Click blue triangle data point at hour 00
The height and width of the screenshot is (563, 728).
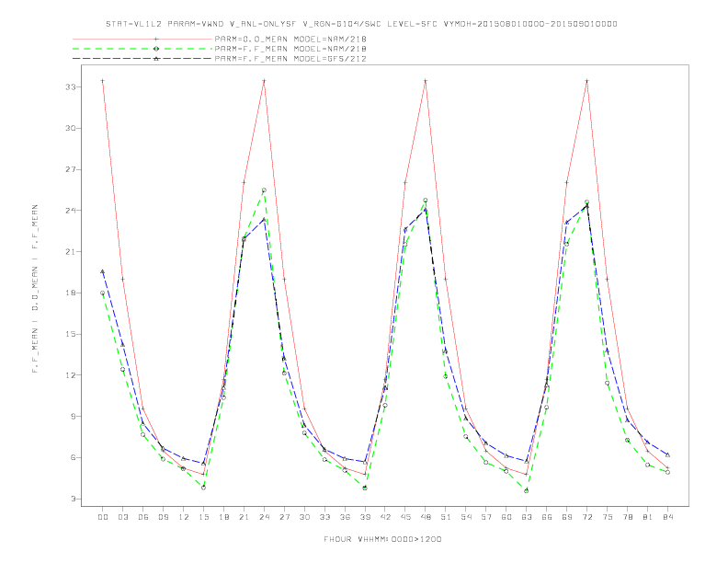pos(103,271)
